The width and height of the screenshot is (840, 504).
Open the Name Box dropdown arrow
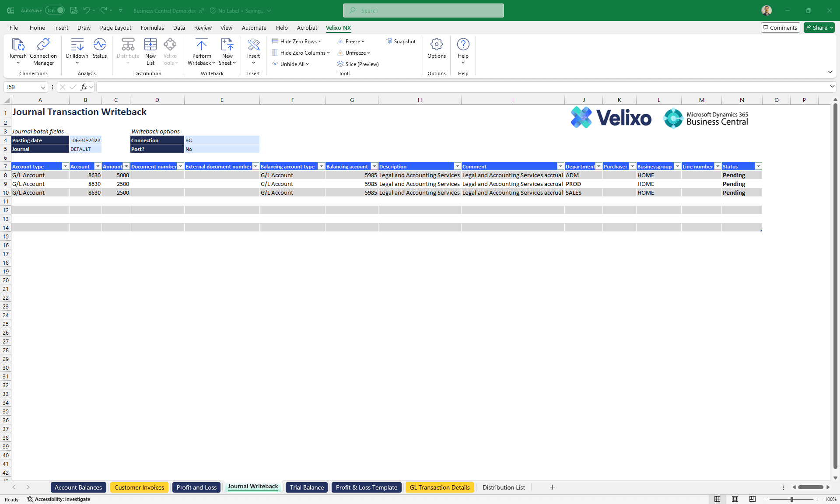pos(43,87)
